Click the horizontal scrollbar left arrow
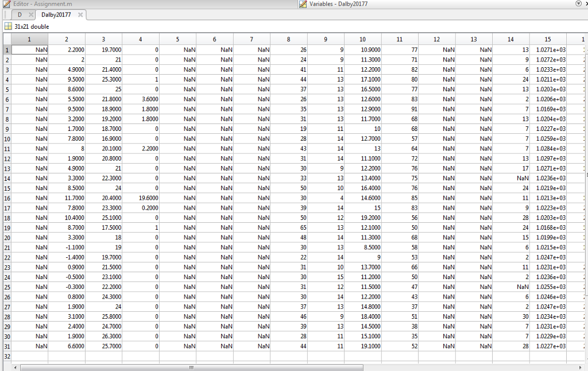 (x=15, y=368)
